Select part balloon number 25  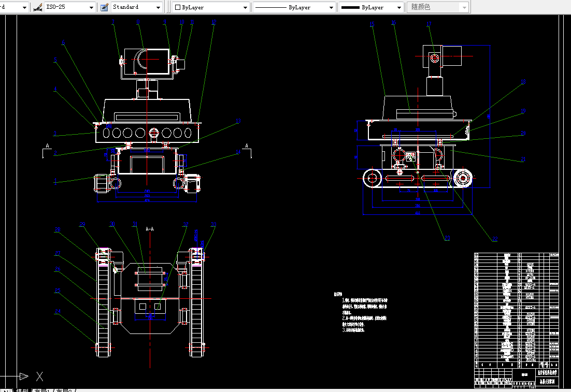58,291
